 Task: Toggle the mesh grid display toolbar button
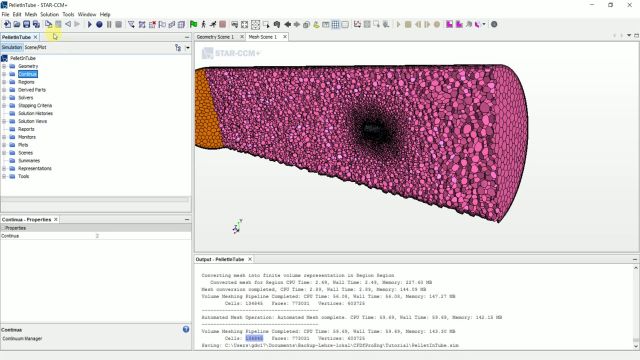coord(335,24)
